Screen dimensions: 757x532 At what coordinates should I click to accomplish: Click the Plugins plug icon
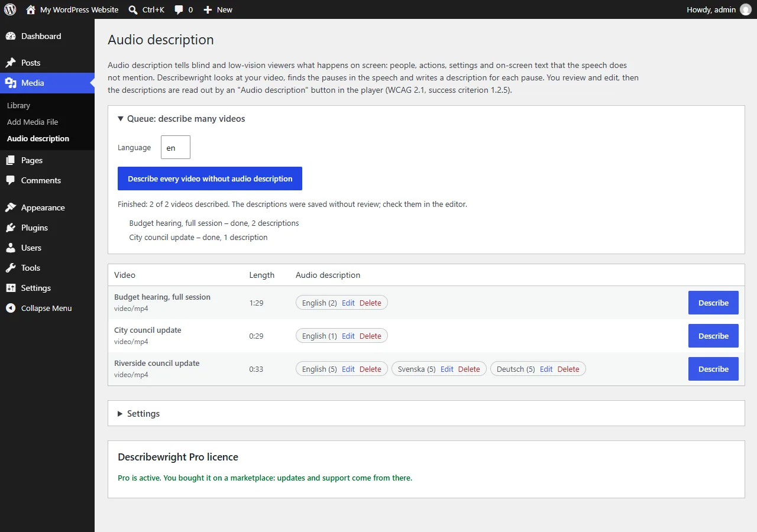click(x=11, y=228)
